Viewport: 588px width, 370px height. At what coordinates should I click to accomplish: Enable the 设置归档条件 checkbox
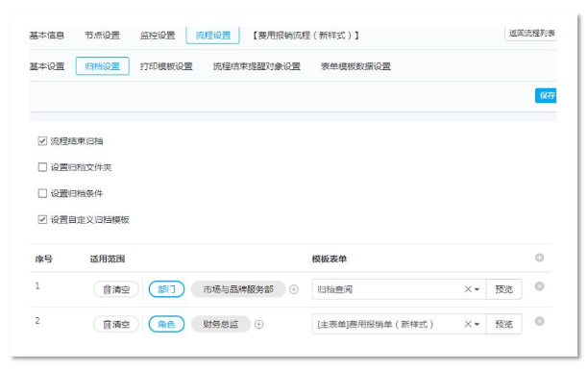pyautogui.click(x=42, y=193)
